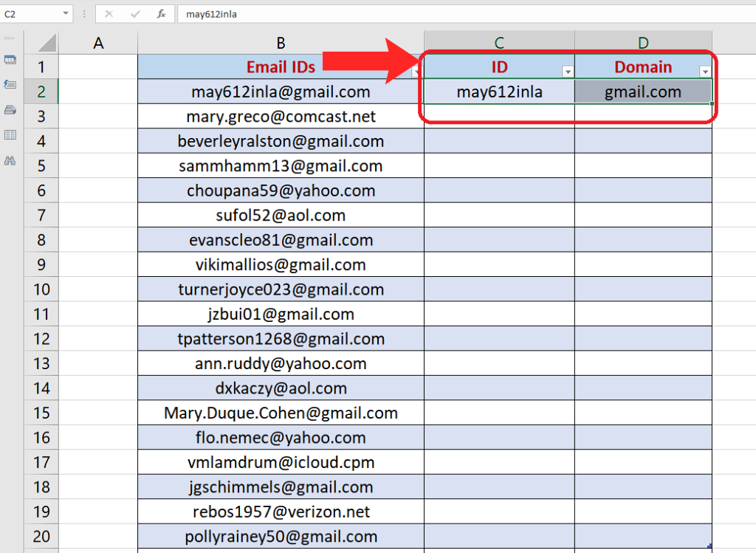
Task: Select cell evanscleo81@gmail.com
Action: tap(281, 240)
